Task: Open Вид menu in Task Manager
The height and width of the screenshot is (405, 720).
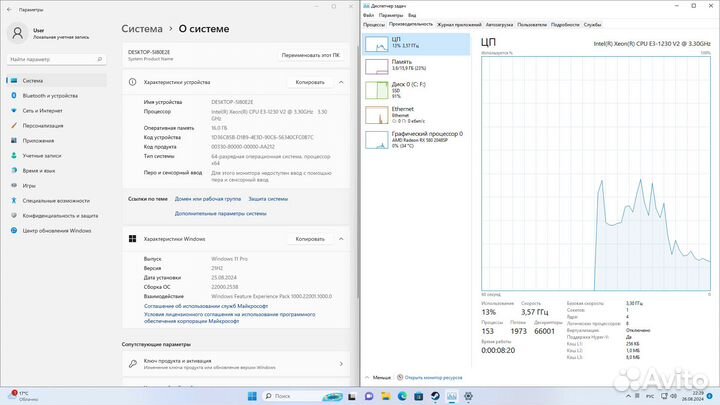Action: [412, 15]
